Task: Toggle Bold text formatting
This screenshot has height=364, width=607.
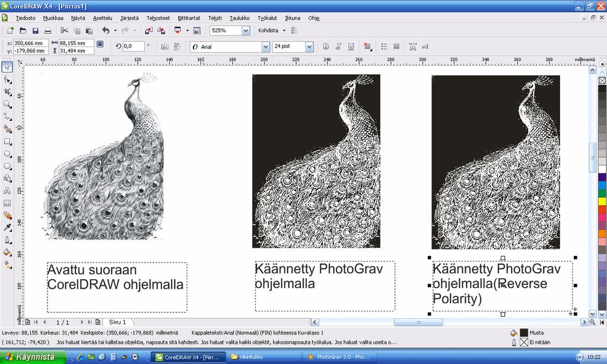Action: point(326,46)
